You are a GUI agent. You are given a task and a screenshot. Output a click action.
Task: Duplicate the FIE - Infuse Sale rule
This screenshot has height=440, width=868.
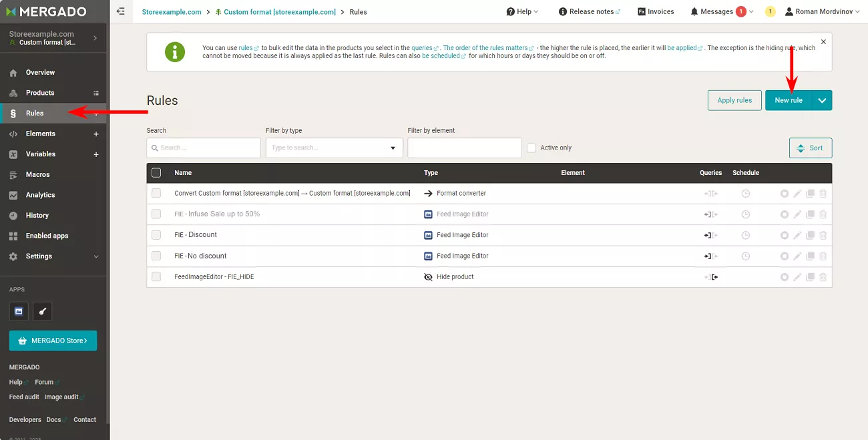pyautogui.click(x=810, y=214)
